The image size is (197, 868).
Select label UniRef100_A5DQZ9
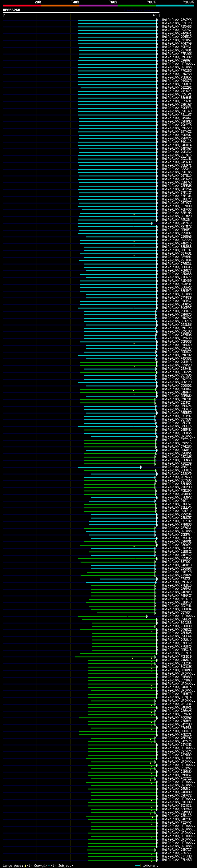(x=177, y=352)
